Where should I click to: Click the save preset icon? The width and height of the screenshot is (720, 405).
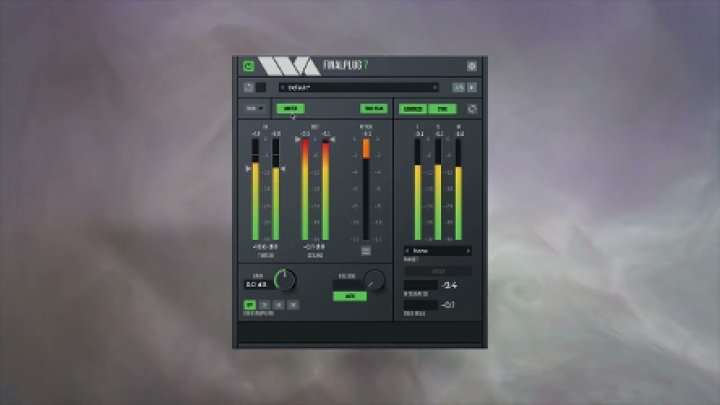pyautogui.click(x=248, y=87)
